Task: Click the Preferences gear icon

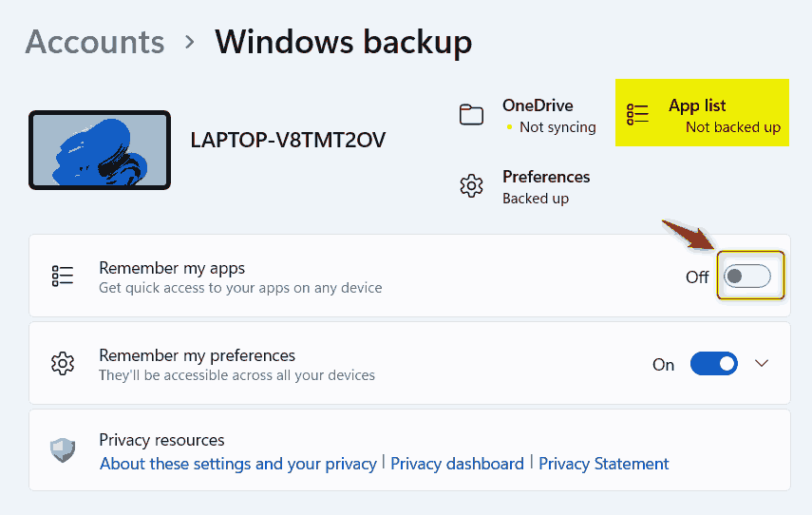Action: (x=472, y=185)
